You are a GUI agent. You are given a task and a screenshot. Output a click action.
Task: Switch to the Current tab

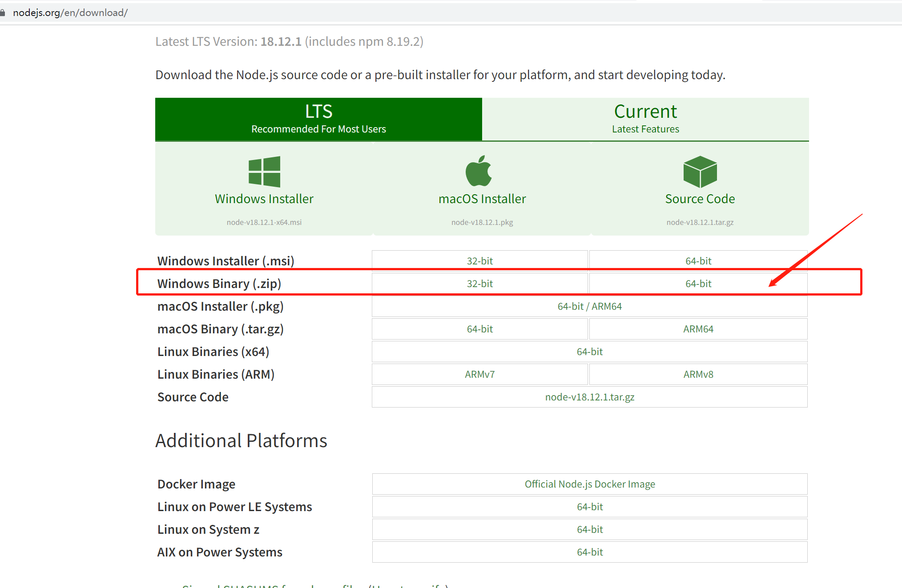(645, 119)
